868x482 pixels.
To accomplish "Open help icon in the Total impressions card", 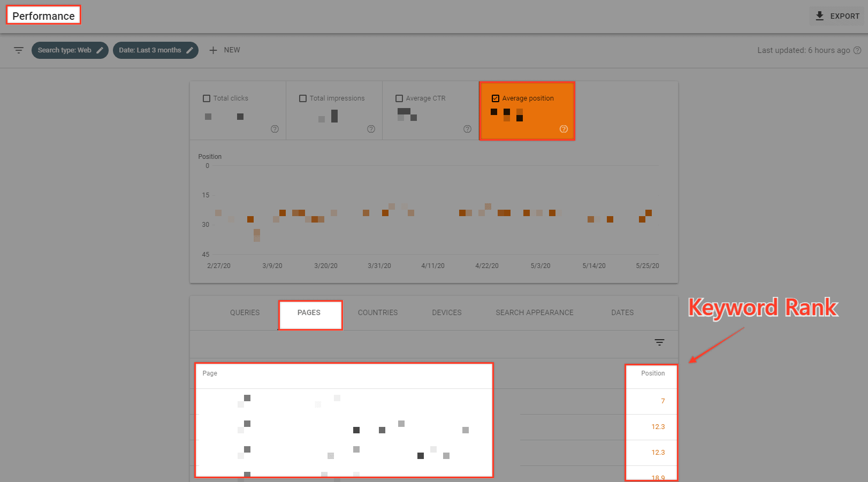I will coord(371,129).
